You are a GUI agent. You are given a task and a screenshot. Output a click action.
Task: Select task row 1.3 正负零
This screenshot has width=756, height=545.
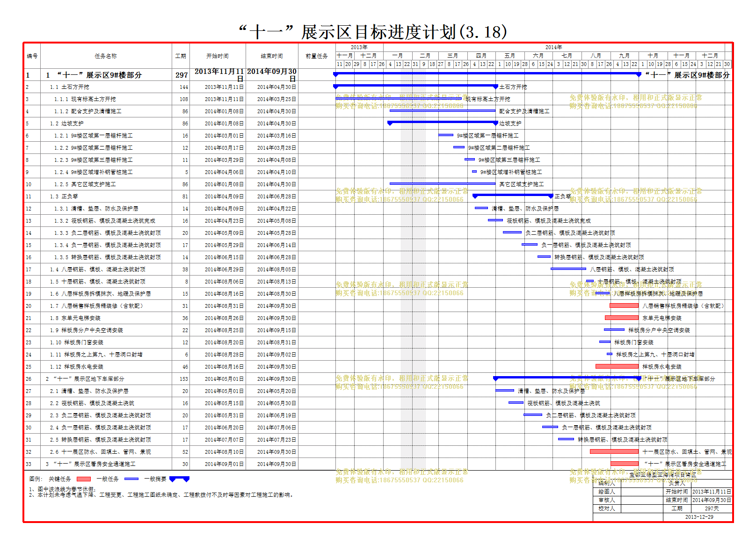[180, 196]
